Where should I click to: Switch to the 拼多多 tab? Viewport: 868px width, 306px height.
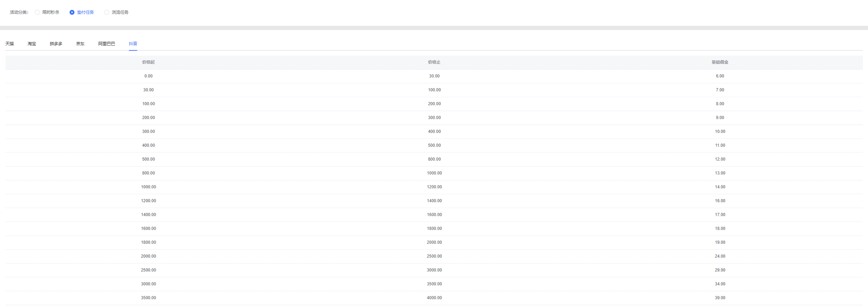pos(56,44)
